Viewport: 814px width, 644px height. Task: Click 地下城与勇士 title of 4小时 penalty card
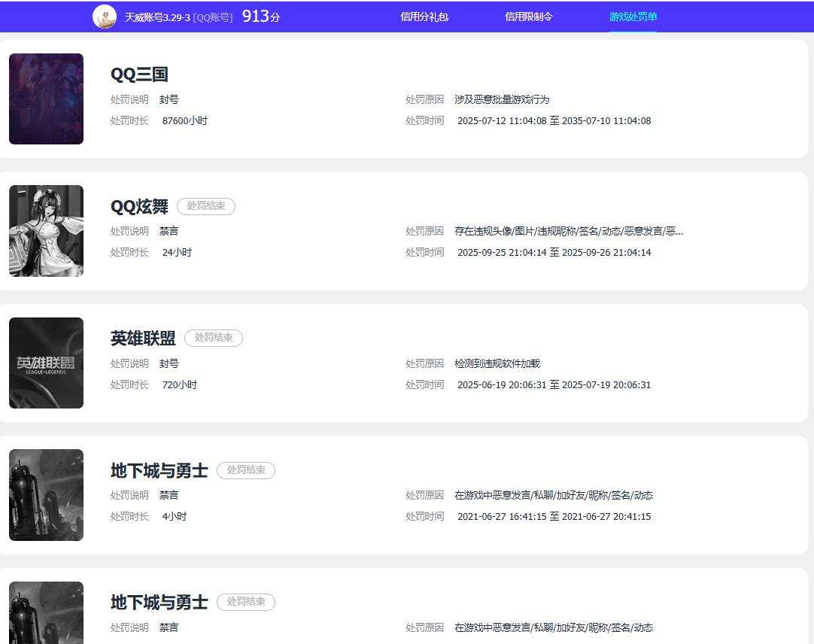point(159,470)
